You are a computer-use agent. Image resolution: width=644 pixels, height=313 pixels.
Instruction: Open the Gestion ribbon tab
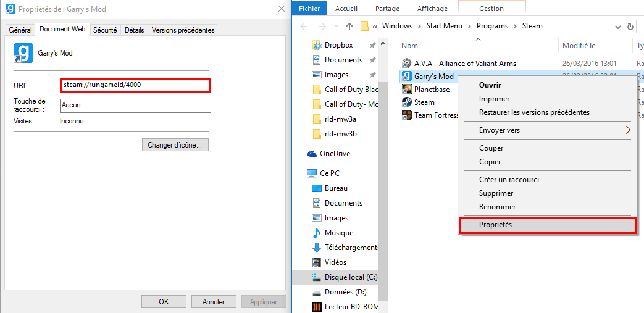[491, 8]
